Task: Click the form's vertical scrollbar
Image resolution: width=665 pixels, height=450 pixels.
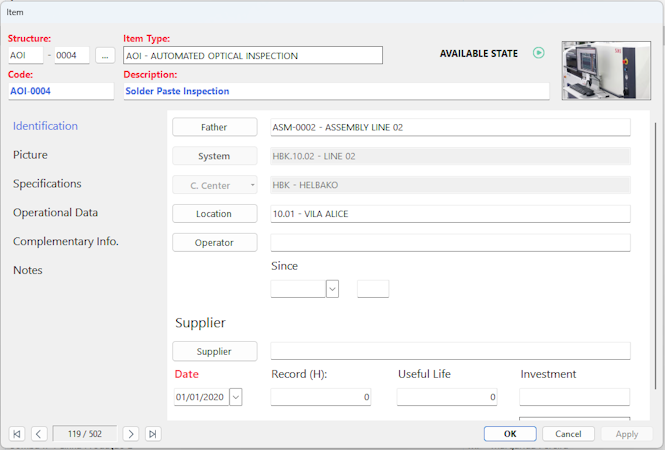Action: coord(656,254)
